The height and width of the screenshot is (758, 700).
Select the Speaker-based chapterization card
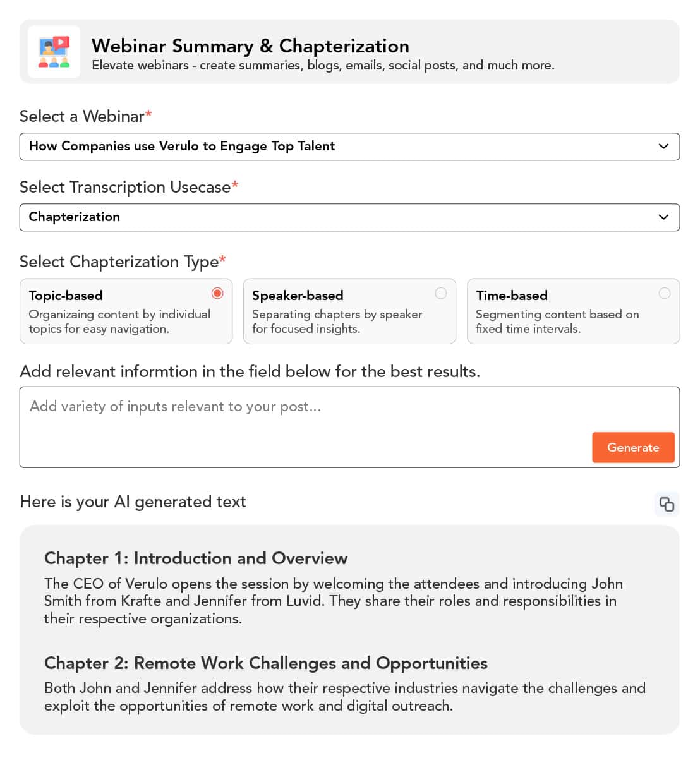click(349, 311)
